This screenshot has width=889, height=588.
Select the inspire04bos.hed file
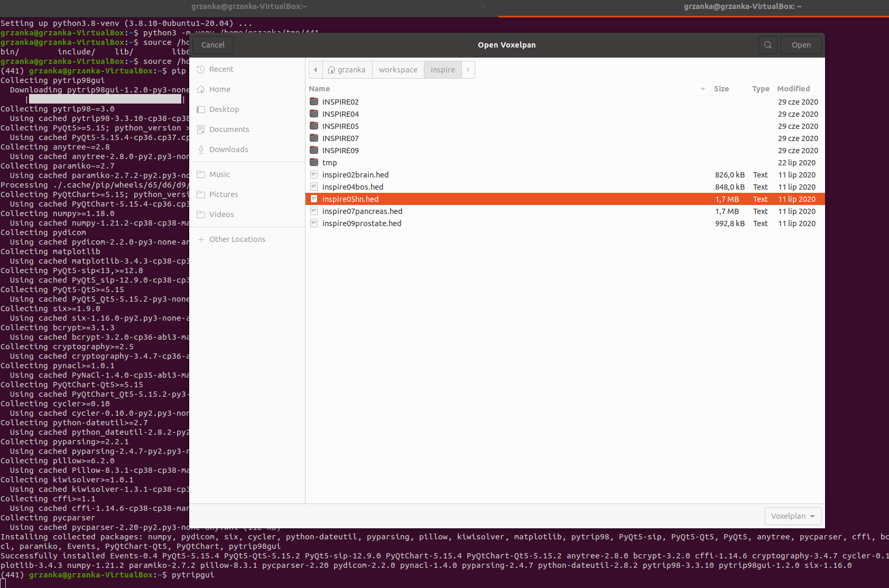click(x=352, y=186)
